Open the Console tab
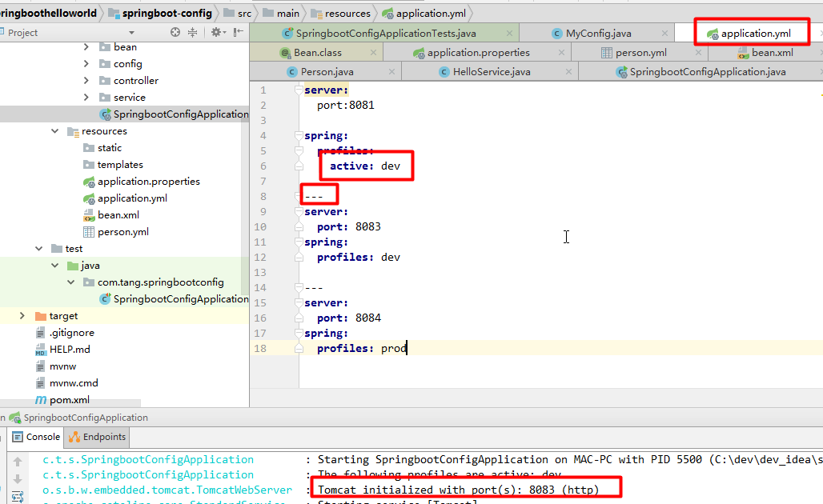823x504 pixels. click(36, 437)
